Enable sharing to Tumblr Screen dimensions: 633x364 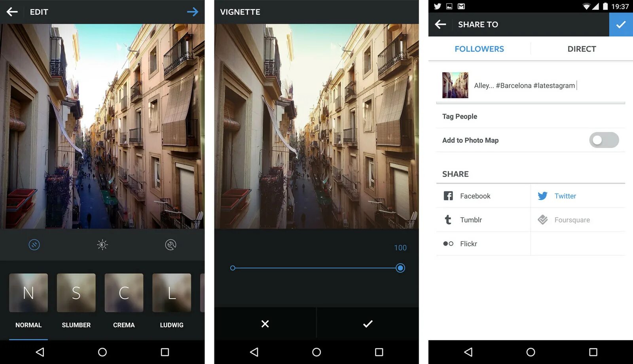tap(483, 220)
